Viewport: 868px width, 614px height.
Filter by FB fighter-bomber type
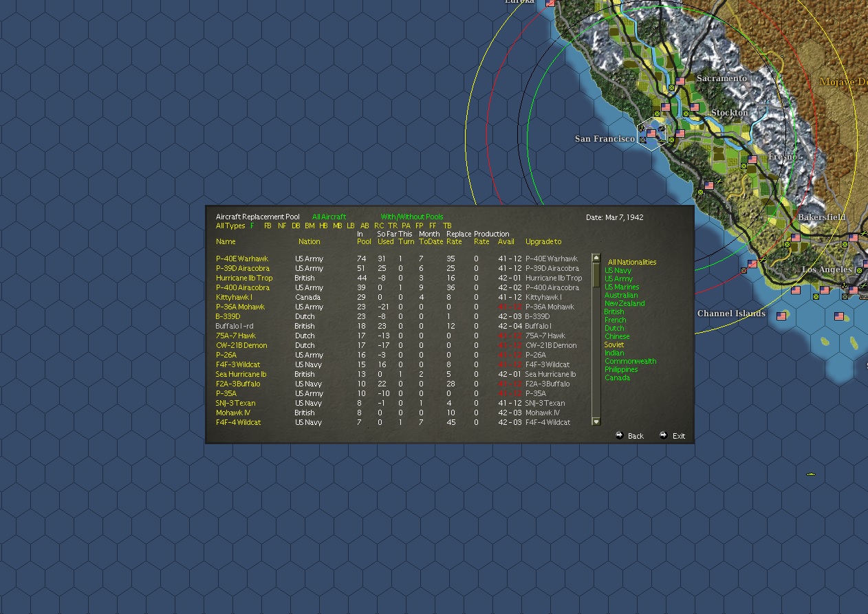coord(268,226)
